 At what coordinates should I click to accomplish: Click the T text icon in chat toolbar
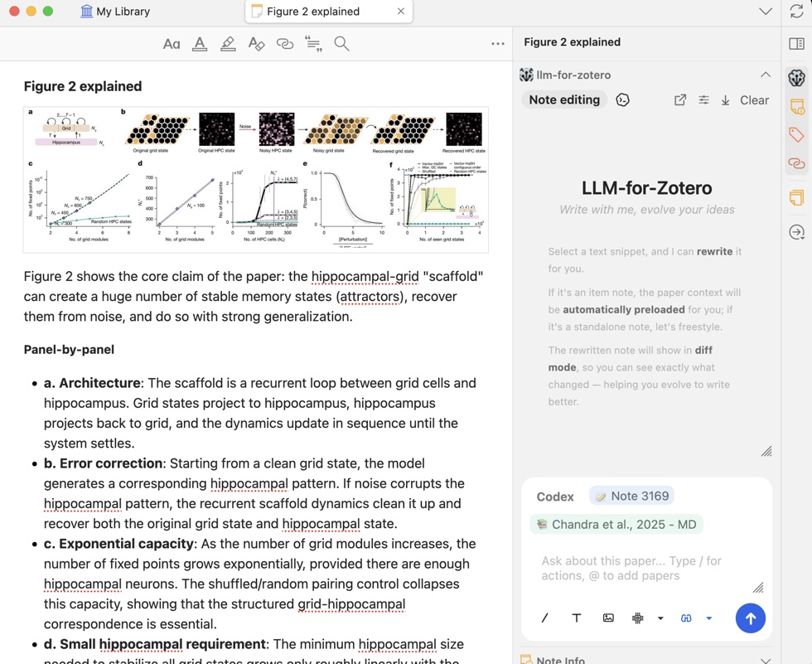(577, 618)
